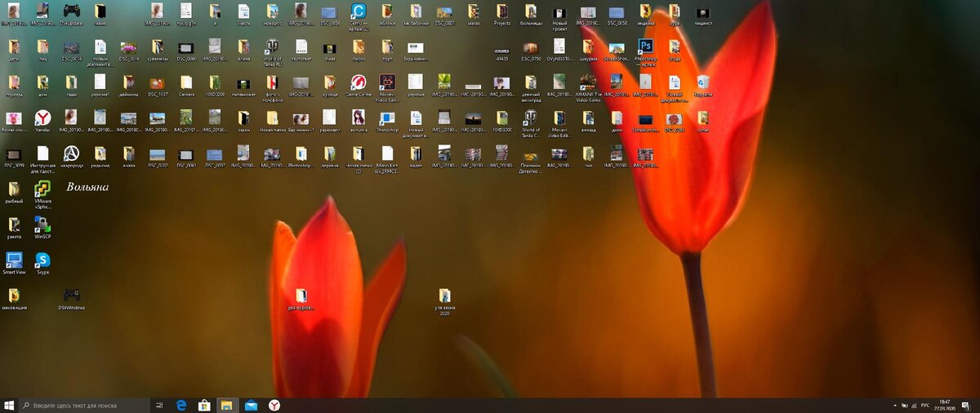Select the Новая папка folder icon
This screenshot has width=980, height=413.
pyautogui.click(x=272, y=120)
